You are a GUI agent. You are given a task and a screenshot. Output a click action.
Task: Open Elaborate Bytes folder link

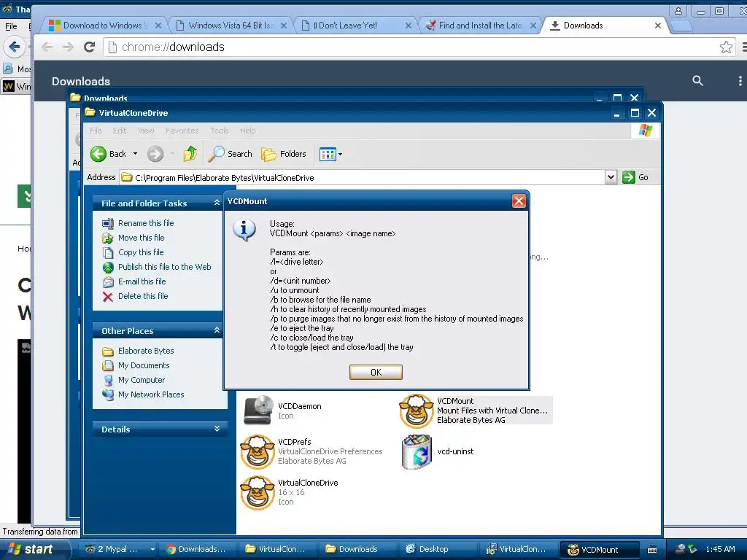click(x=146, y=351)
